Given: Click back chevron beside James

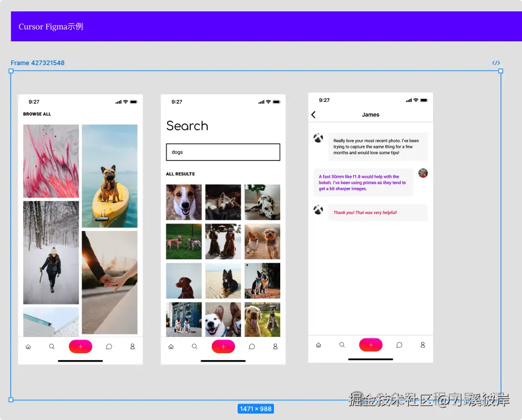Looking at the screenshot, I should [314, 115].
